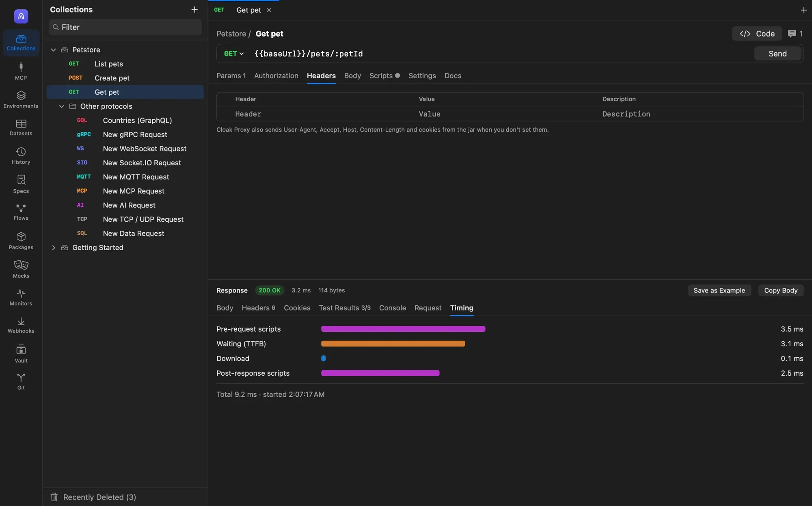Open the Mocks panel
Image resolution: width=812 pixels, height=506 pixels.
pos(21,269)
